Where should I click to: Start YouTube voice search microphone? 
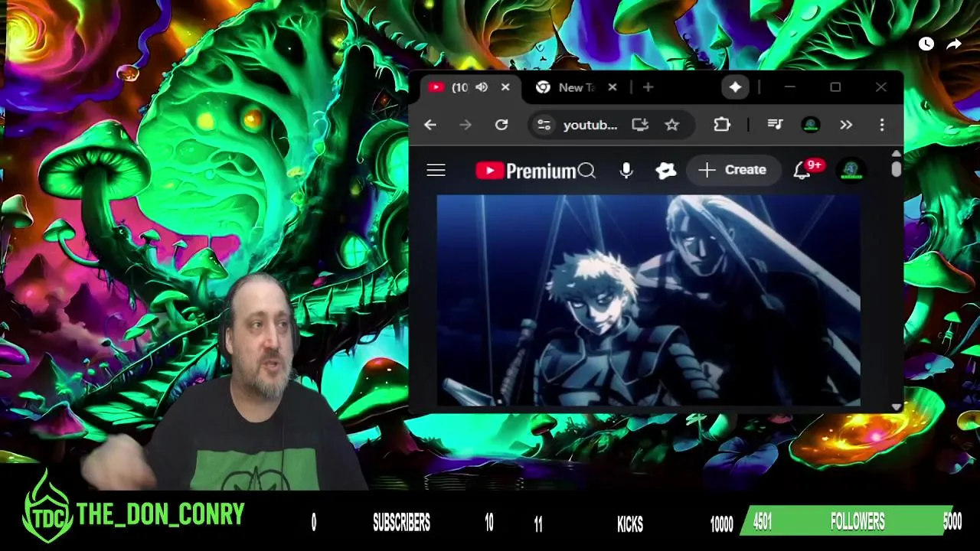pos(626,170)
